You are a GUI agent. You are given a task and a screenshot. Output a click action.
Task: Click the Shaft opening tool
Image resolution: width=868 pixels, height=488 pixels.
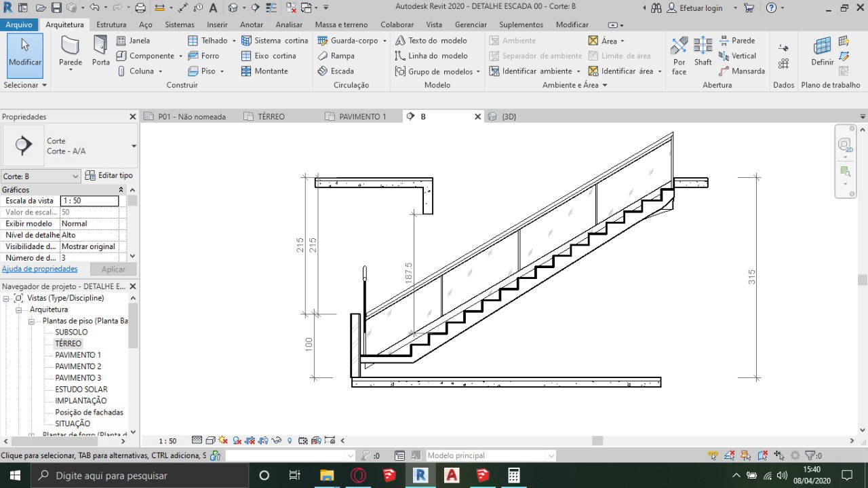(703, 52)
